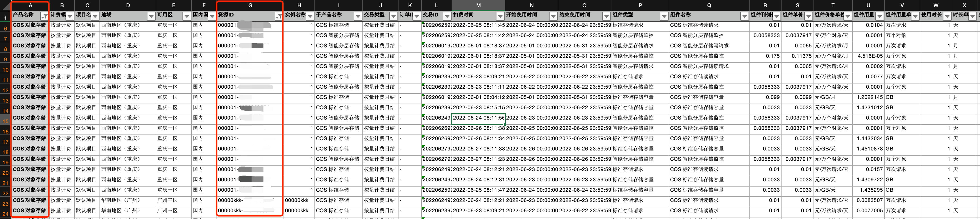Open the 计费模式 column filter dropdown
This screenshot has height=219, width=980.
[70, 16]
